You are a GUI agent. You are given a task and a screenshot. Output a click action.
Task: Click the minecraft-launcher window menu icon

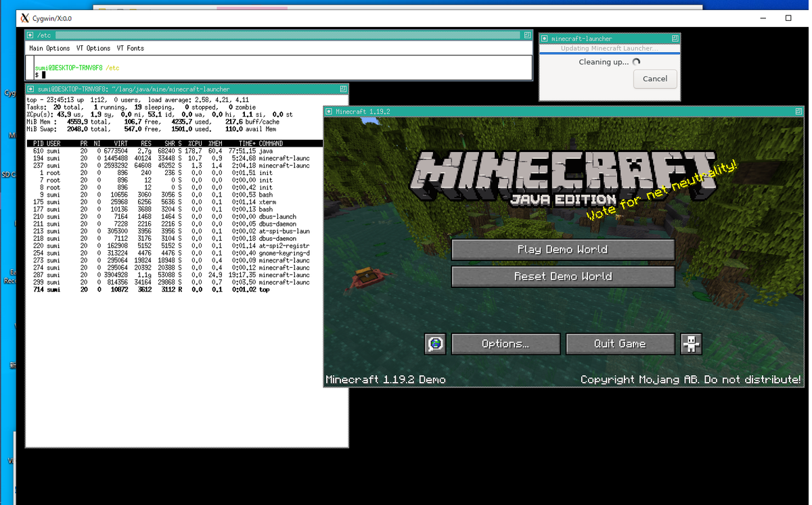pos(545,39)
